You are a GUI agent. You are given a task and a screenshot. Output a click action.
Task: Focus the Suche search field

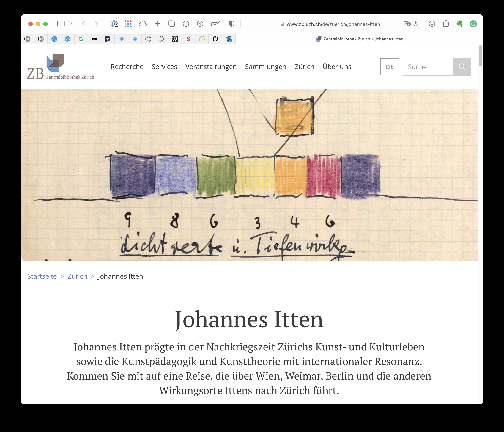(428, 67)
